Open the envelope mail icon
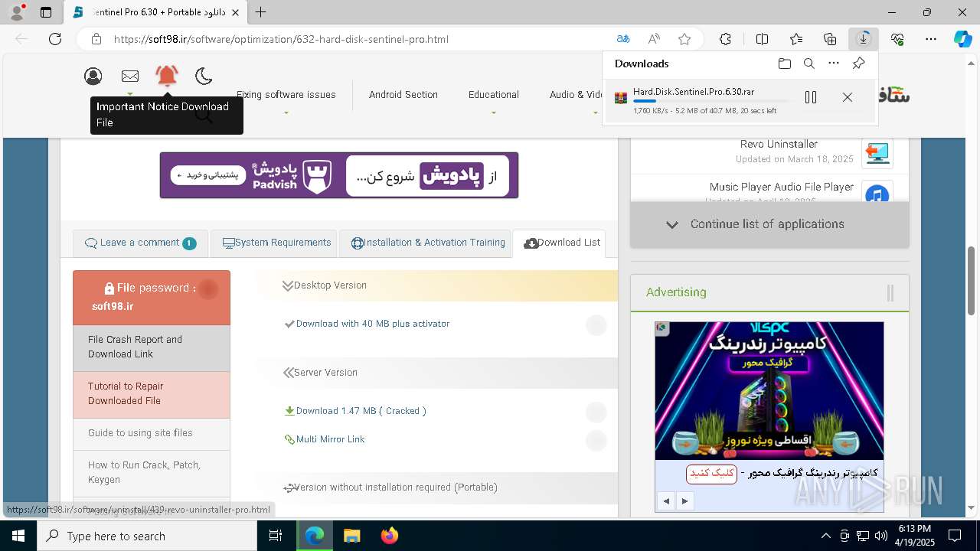The height and width of the screenshot is (551, 980). [x=130, y=76]
